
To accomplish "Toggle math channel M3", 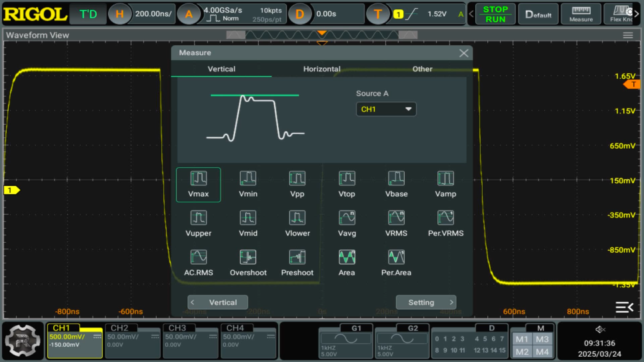I will tap(542, 339).
